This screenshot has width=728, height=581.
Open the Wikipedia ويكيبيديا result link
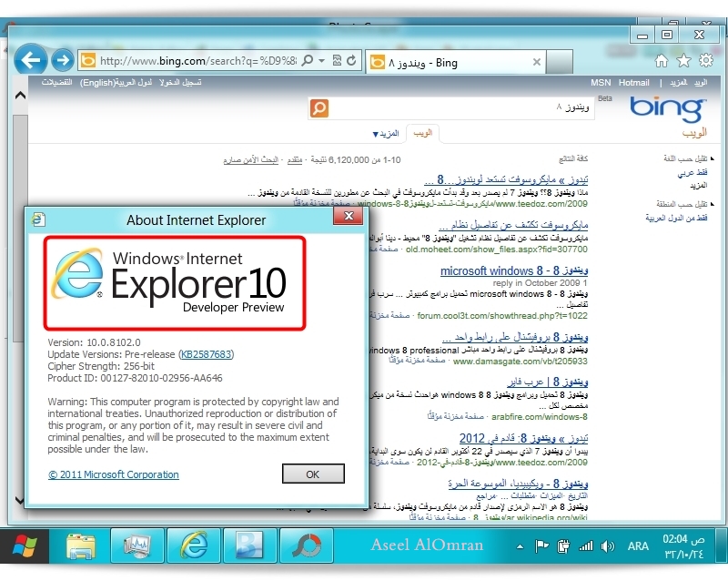pos(518,484)
